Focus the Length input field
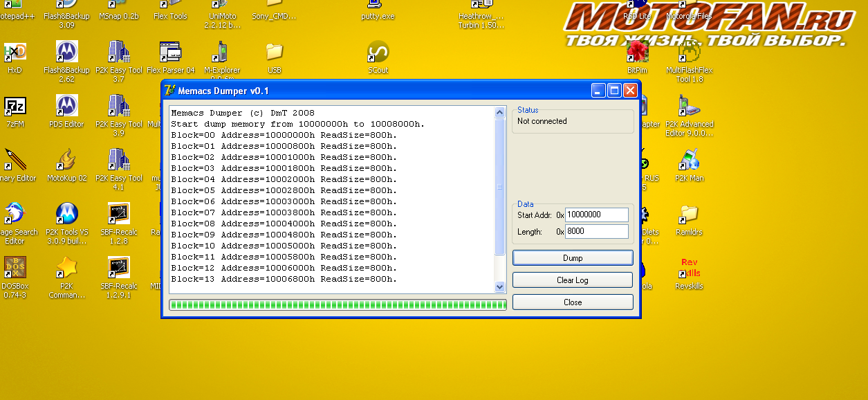The width and height of the screenshot is (868, 400). (597, 232)
